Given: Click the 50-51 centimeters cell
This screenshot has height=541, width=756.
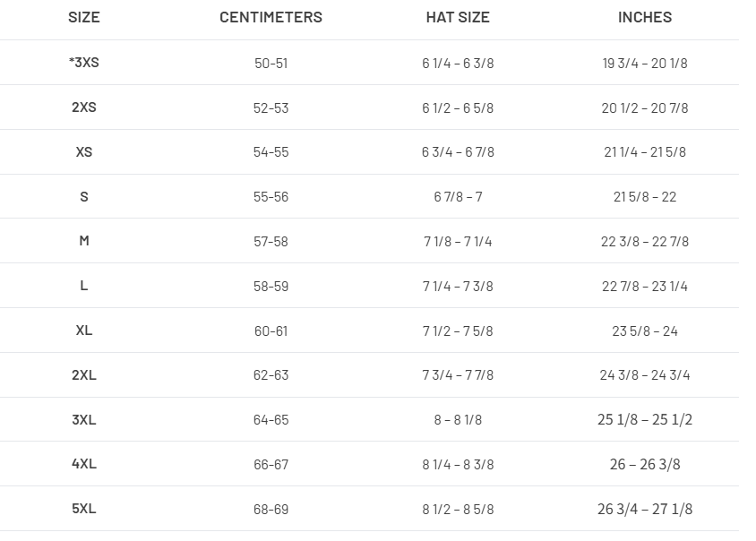Looking at the screenshot, I should point(271,64).
